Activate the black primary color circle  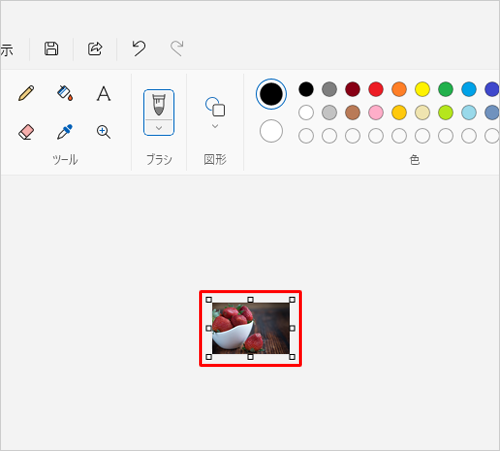click(x=271, y=94)
